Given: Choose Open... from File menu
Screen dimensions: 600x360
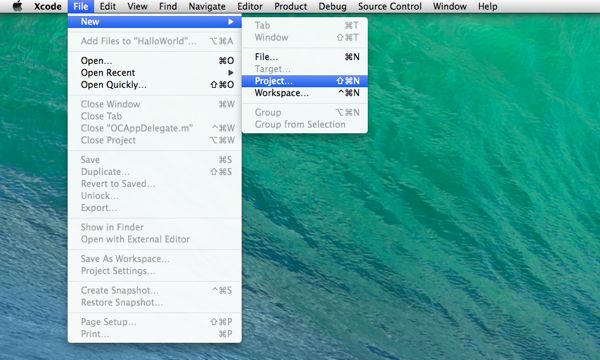Looking at the screenshot, I should [155, 61].
